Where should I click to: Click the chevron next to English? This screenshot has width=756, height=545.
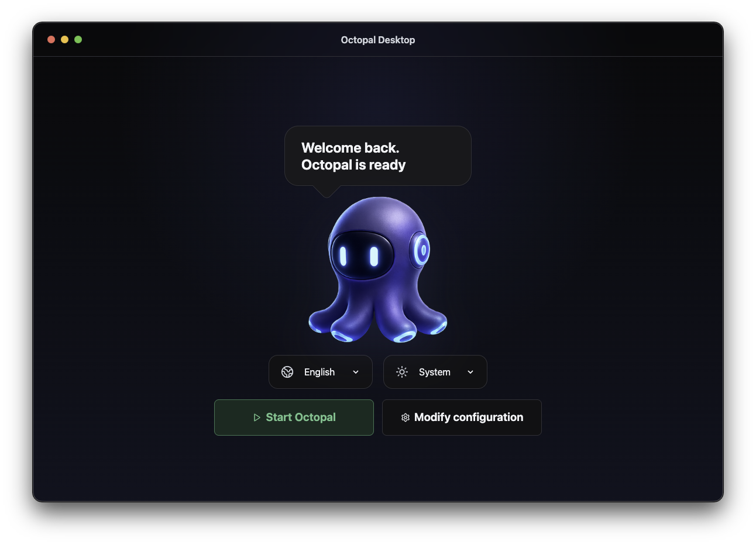click(356, 372)
